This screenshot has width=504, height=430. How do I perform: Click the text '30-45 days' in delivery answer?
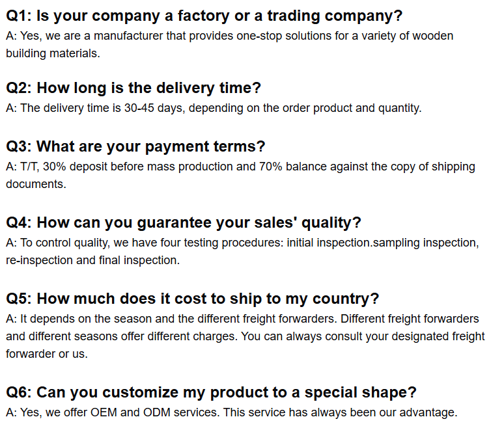click(x=154, y=108)
